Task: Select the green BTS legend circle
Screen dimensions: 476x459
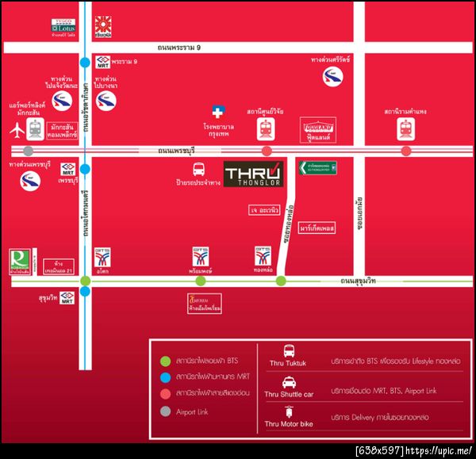Action: (x=166, y=361)
